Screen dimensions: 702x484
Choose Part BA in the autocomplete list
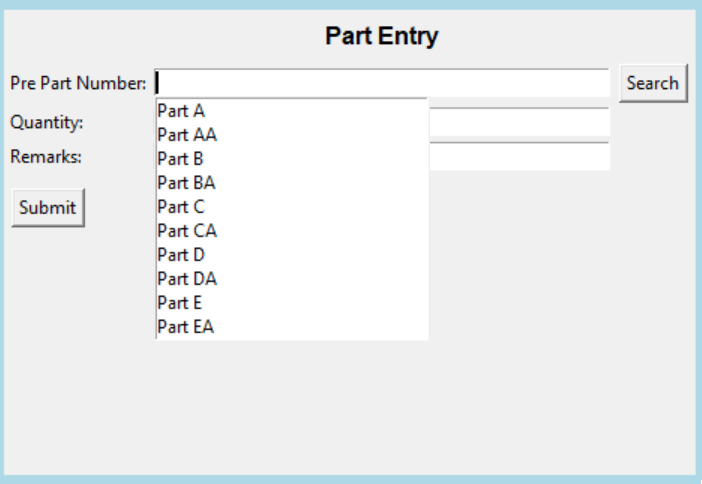(292, 183)
